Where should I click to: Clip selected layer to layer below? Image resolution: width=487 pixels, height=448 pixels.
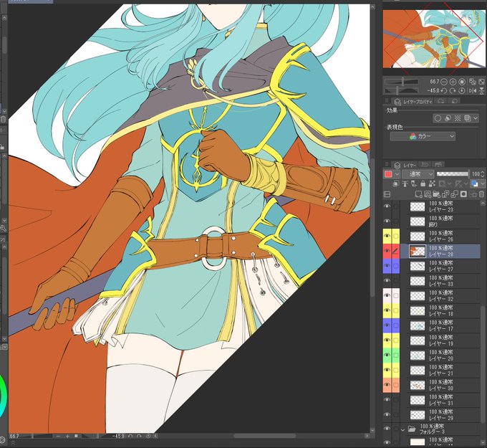coord(396,184)
